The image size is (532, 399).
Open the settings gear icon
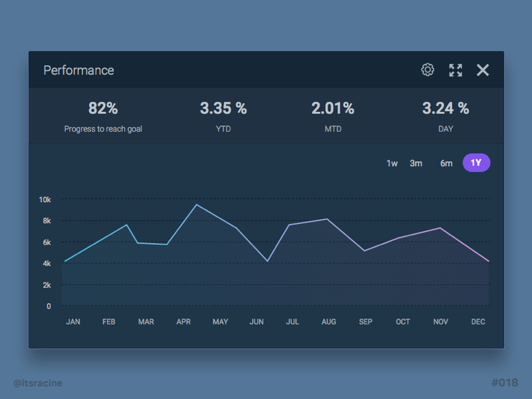click(428, 70)
